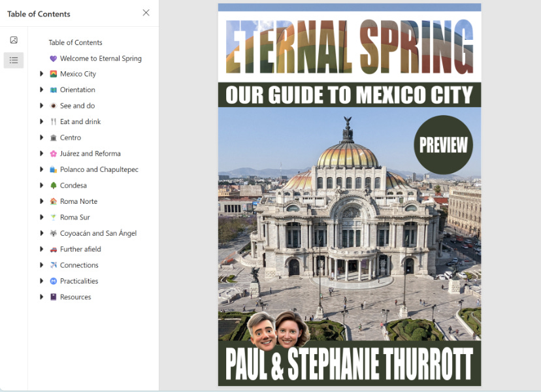Expand the Practicalities section
This screenshot has width=541, height=392.
(41, 280)
